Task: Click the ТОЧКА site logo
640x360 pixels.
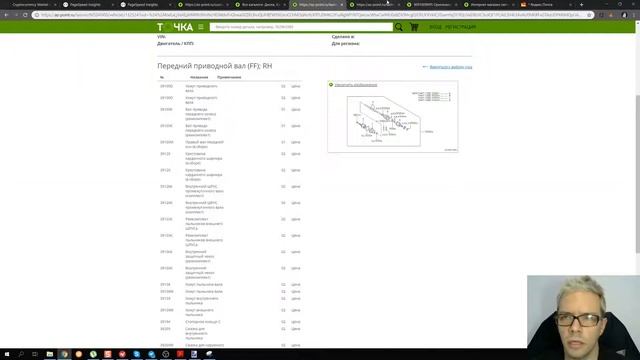Action: click(x=175, y=27)
